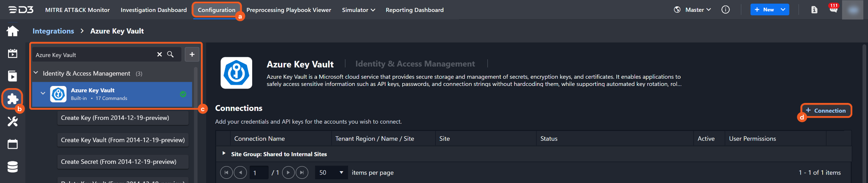Select Create Secret command in list
This screenshot has width=868, height=183.
coord(119,162)
